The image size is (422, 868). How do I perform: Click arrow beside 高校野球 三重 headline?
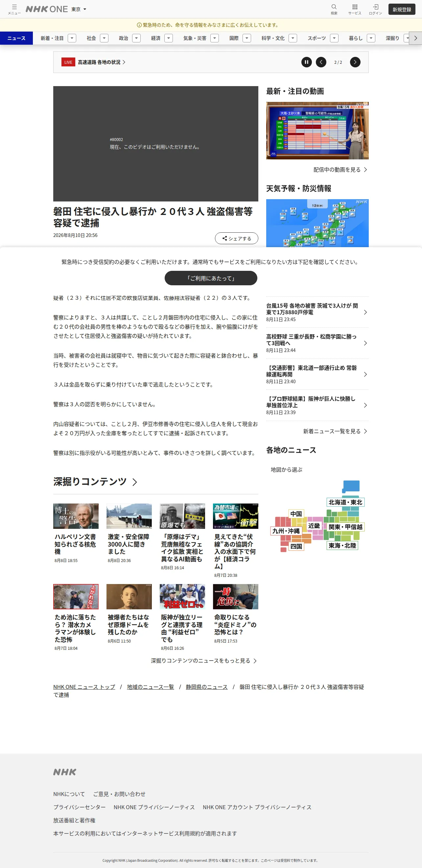(x=365, y=343)
